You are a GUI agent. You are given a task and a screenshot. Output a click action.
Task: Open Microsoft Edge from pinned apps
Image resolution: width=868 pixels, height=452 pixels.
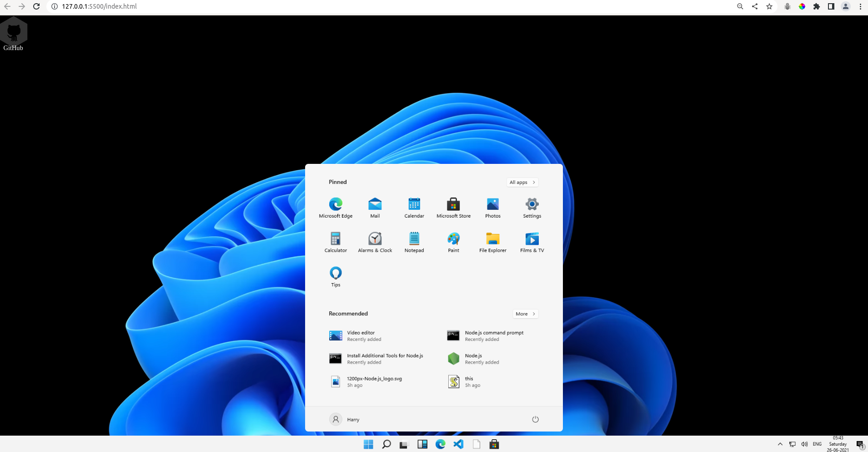(x=335, y=207)
